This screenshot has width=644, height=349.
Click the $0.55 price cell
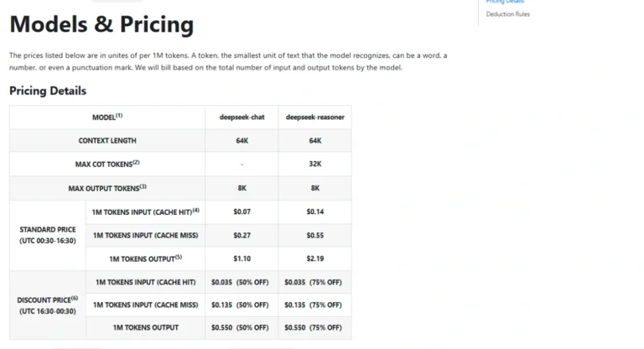pyautogui.click(x=315, y=236)
